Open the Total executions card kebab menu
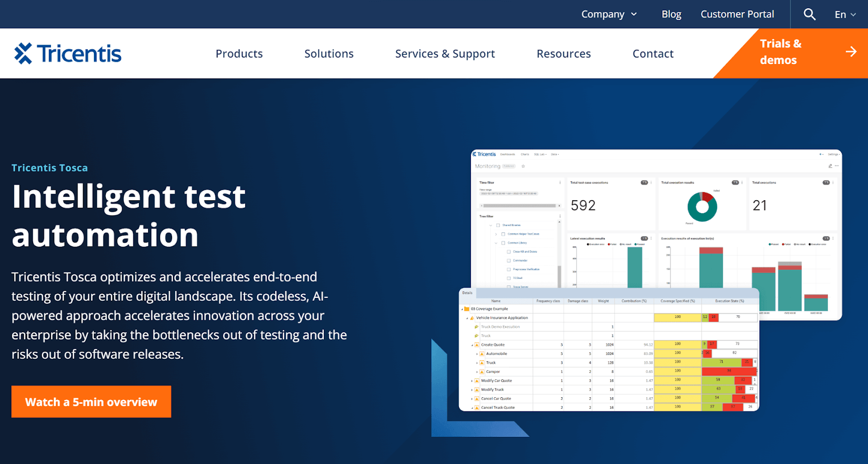The image size is (868, 464). 833,182
